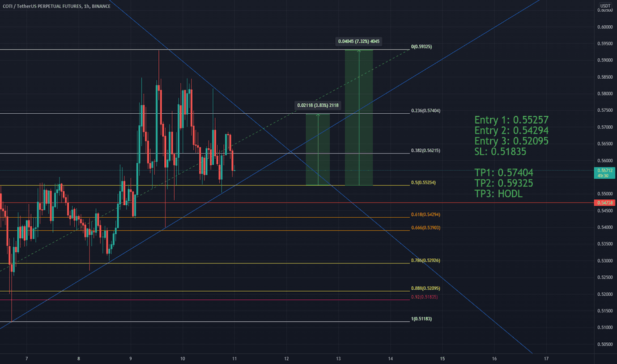Click the 0.54000 price axis label
The width and height of the screenshot is (617, 364).
coord(605,228)
